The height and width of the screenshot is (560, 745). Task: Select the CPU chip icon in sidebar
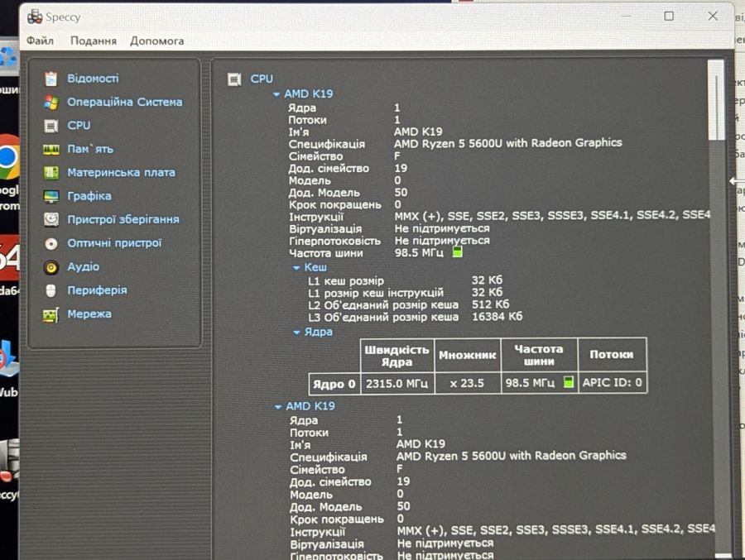[x=50, y=126]
